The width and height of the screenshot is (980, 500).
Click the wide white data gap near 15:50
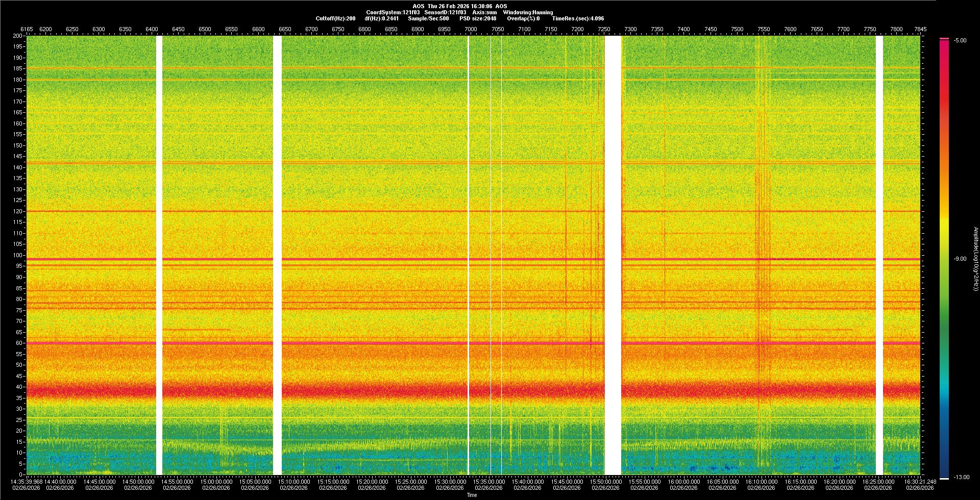tap(612, 255)
